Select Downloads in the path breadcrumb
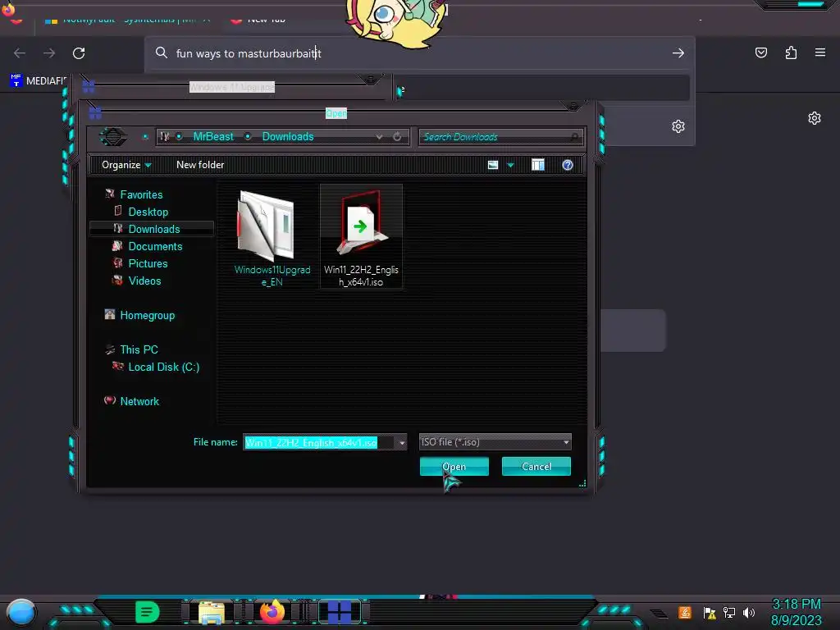 [288, 137]
